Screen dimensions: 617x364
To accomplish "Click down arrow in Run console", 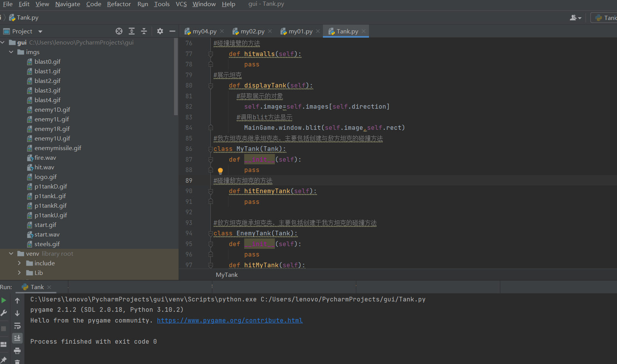I will coord(17,313).
